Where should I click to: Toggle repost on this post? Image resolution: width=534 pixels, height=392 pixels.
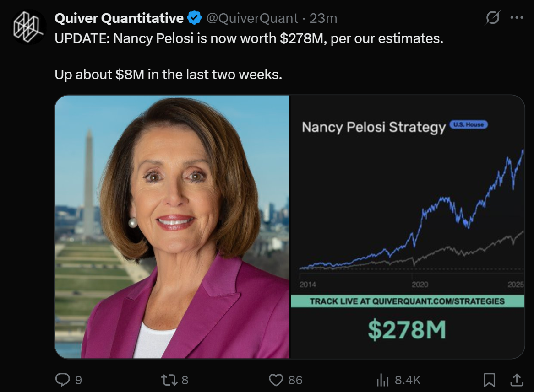click(x=169, y=380)
